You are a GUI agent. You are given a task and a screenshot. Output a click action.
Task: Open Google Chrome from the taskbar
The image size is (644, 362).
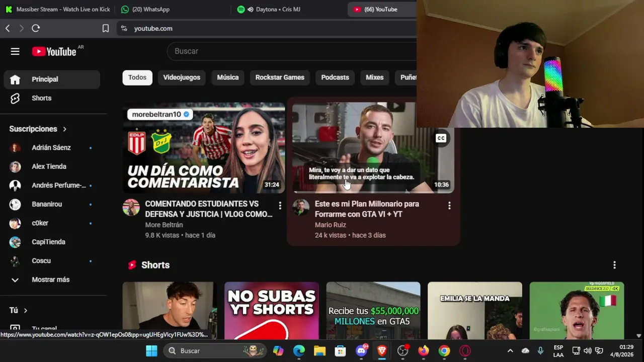[444, 350]
